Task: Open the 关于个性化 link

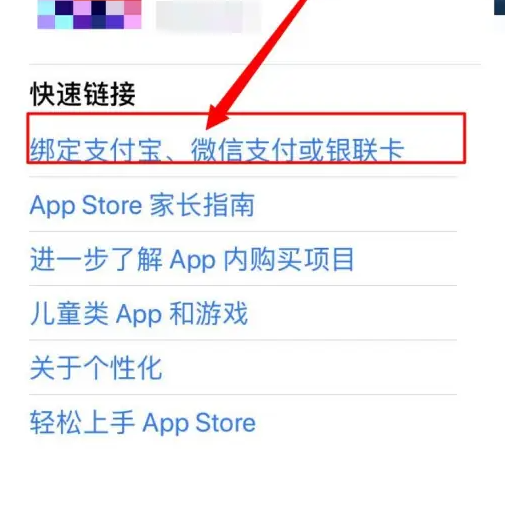Action: pos(96,368)
